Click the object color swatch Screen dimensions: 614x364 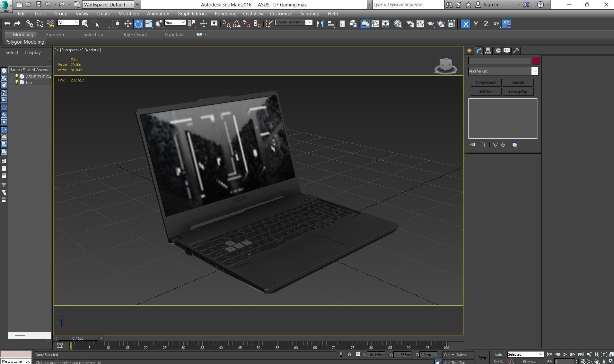click(x=536, y=61)
